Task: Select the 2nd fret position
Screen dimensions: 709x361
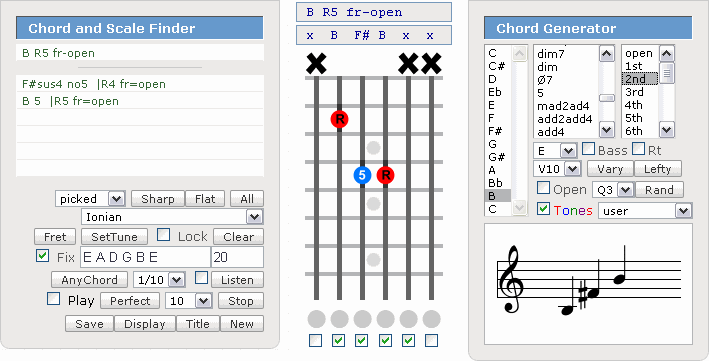Action: coord(640,79)
